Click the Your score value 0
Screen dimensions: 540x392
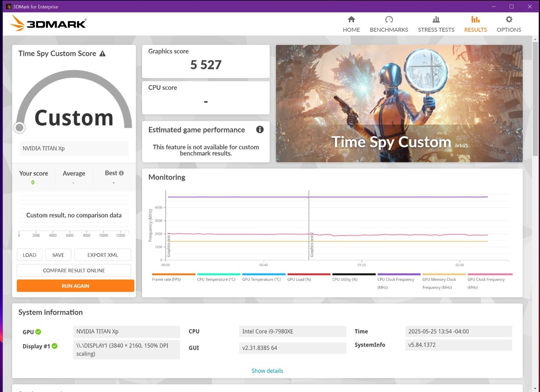click(33, 183)
